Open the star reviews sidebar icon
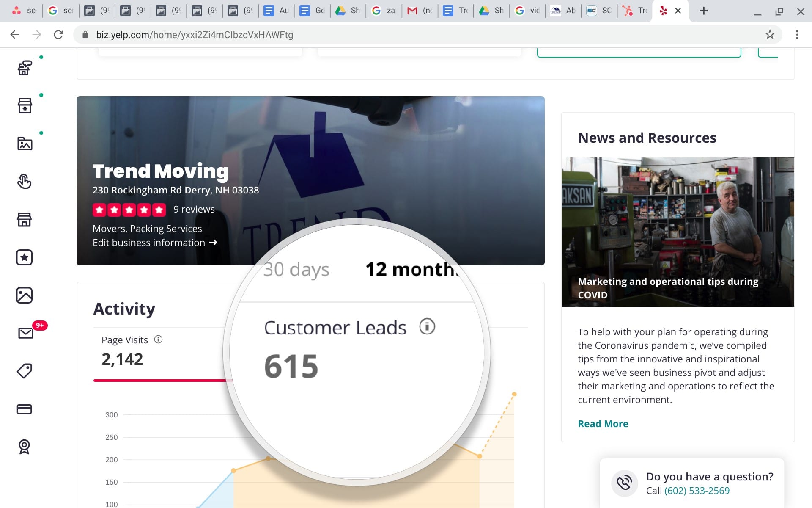This screenshot has height=508, width=812. point(25,257)
